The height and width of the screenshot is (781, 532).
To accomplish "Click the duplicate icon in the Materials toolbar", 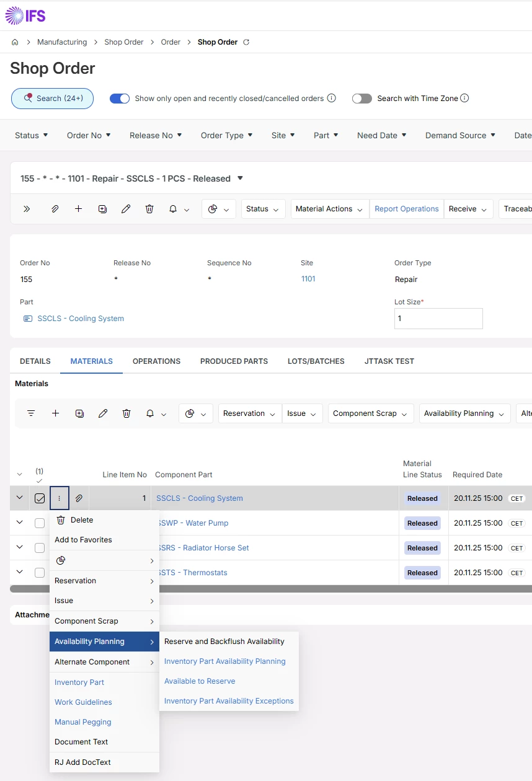I will coord(79,413).
